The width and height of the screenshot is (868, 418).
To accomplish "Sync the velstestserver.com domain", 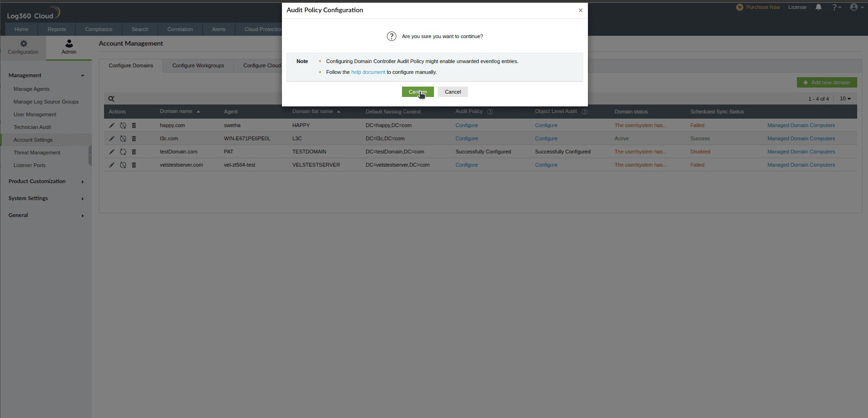I will [x=123, y=165].
